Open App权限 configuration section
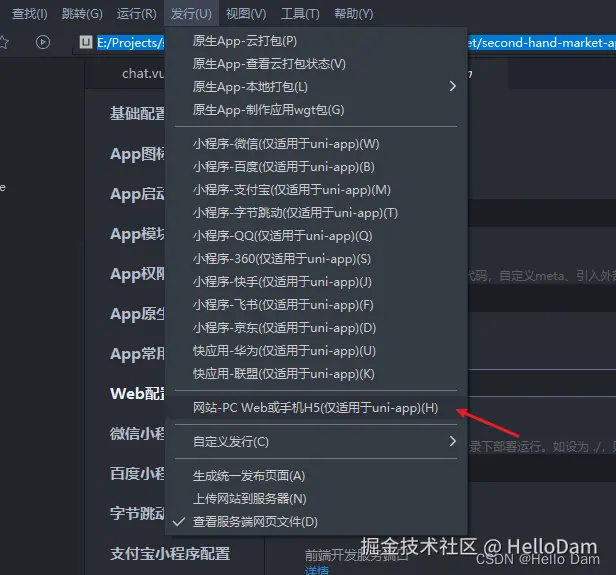Image resolution: width=616 pixels, height=575 pixels. click(x=137, y=274)
